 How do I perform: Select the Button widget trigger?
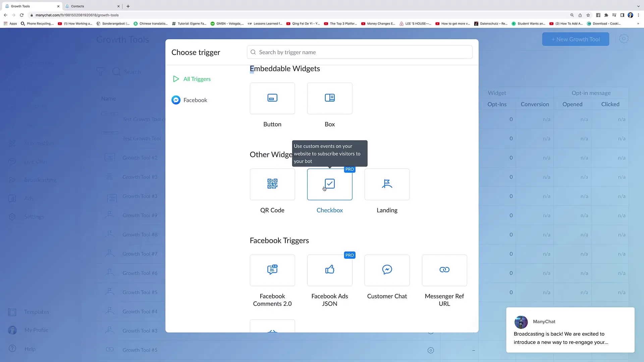(x=272, y=99)
